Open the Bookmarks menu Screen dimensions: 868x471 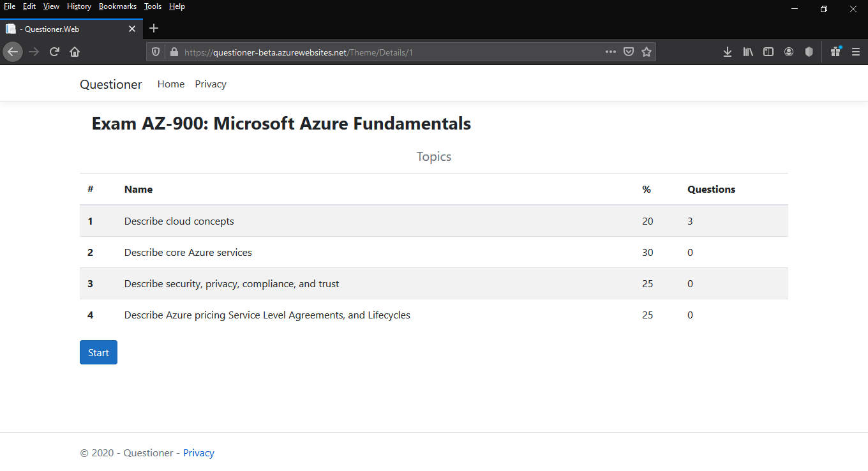click(117, 6)
